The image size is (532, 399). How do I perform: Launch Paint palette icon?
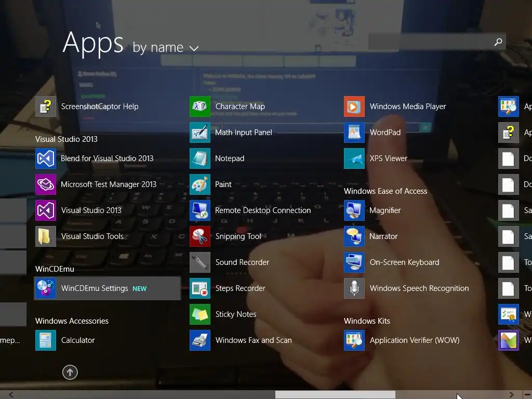point(200,184)
